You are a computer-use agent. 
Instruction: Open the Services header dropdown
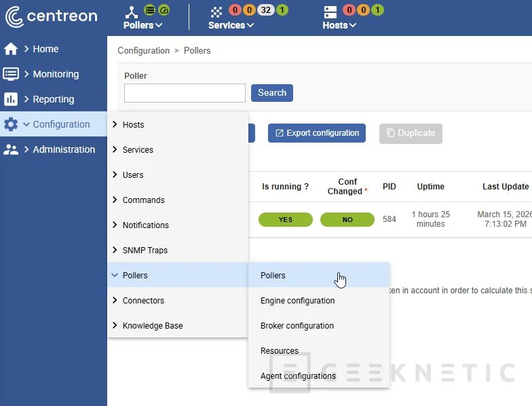coord(231,25)
